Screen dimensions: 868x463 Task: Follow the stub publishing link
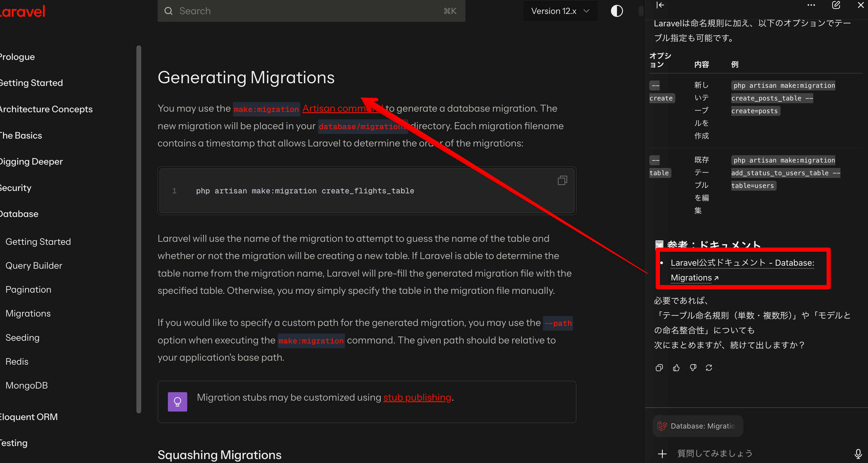click(x=417, y=398)
